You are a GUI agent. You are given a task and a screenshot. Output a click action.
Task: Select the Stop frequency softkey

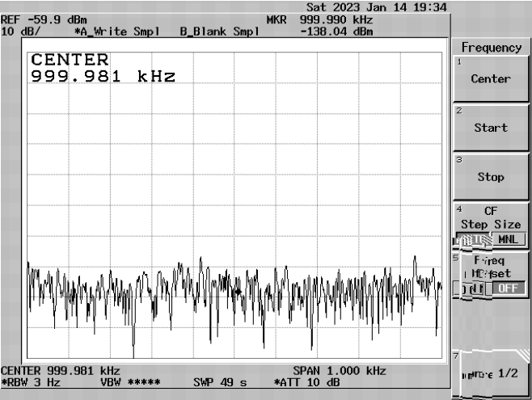pyautogui.click(x=491, y=177)
